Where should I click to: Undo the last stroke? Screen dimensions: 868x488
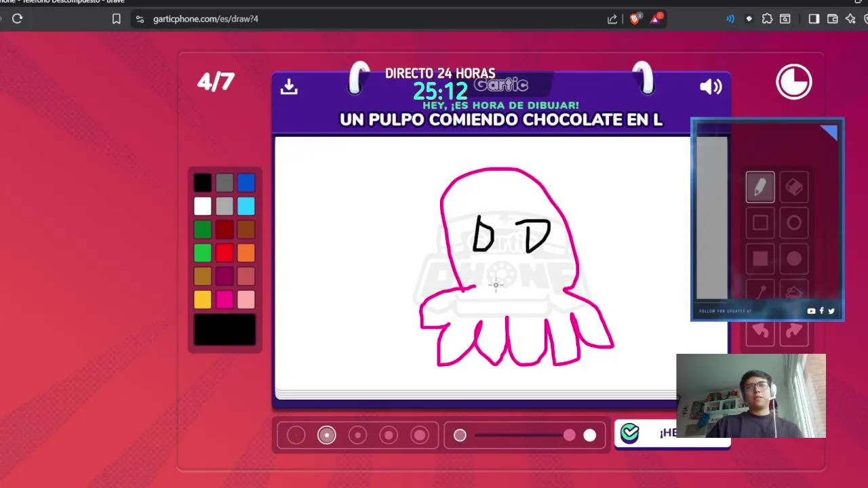click(x=759, y=331)
